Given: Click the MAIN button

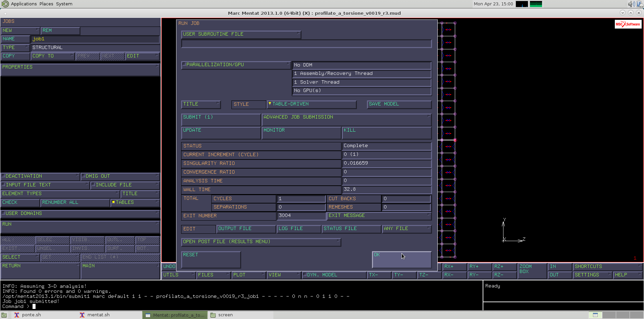Looking at the screenshot, I should click(x=120, y=271).
